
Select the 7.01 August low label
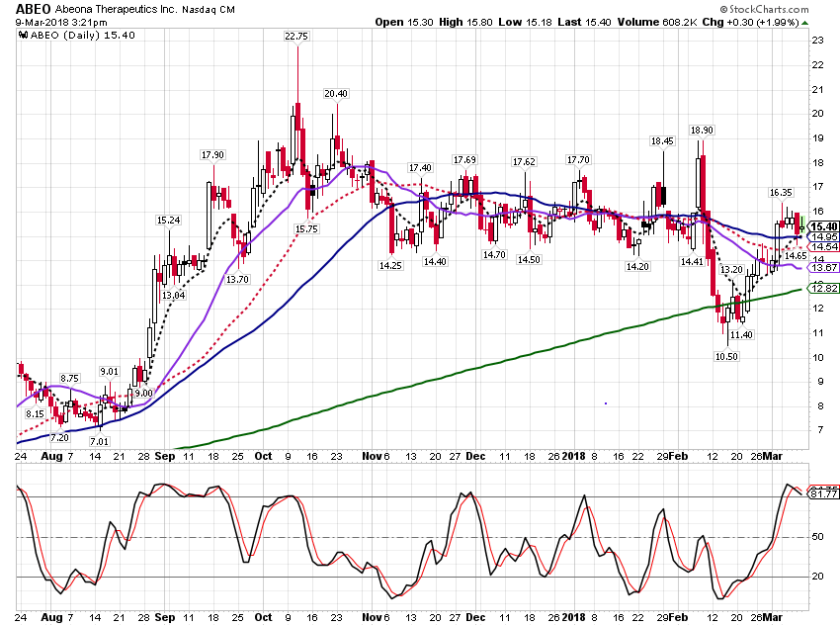click(99, 442)
